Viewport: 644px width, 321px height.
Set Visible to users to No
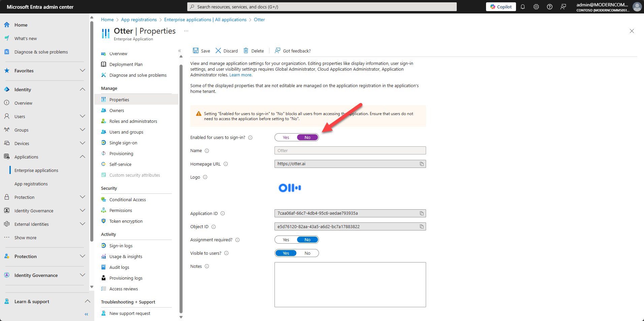pos(307,253)
